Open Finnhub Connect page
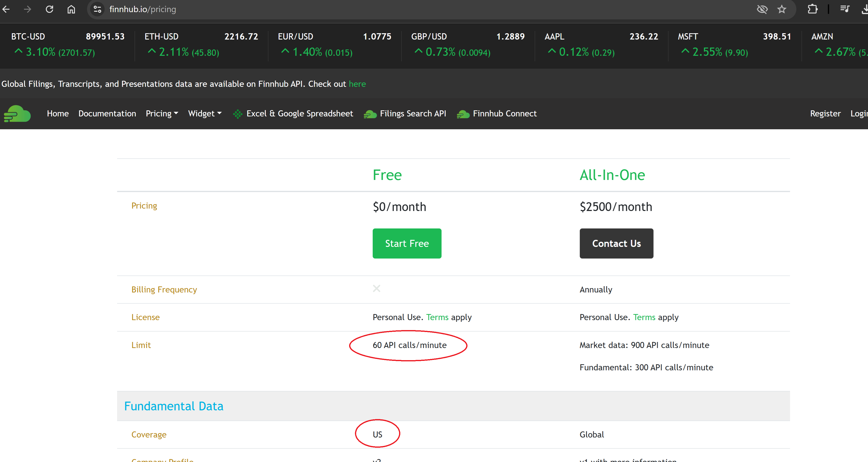The height and width of the screenshot is (462, 868). pos(504,113)
